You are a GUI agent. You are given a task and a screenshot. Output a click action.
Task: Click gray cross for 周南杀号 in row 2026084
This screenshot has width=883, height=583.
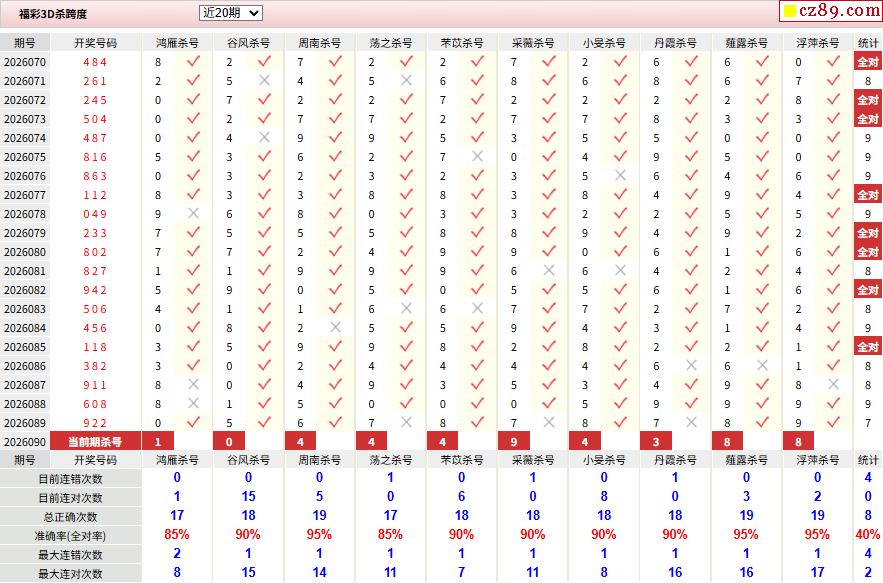point(335,328)
